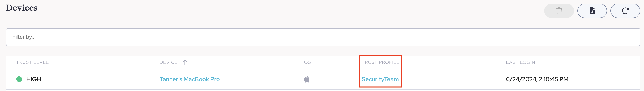Click the Trust Profile column header
The width and height of the screenshot is (644, 91).
(x=380, y=62)
